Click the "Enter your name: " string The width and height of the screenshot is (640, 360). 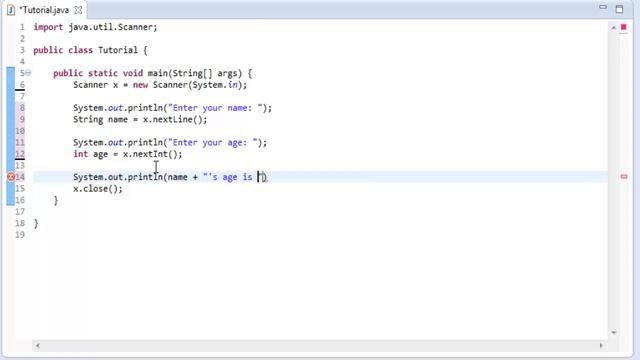click(215, 108)
